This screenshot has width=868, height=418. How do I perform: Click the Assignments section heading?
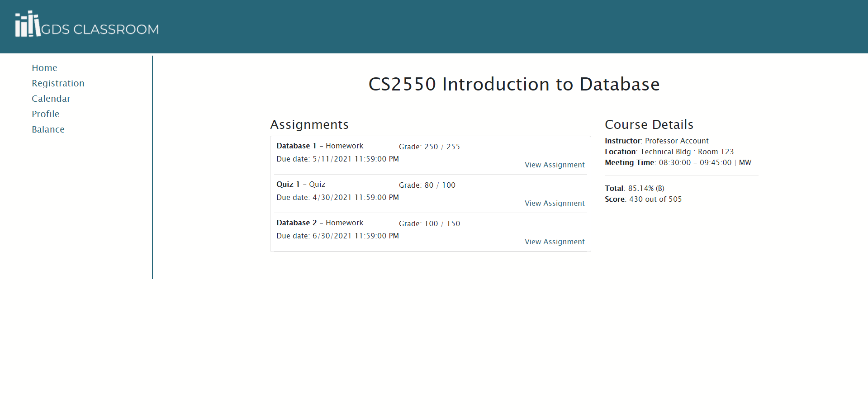click(x=309, y=124)
